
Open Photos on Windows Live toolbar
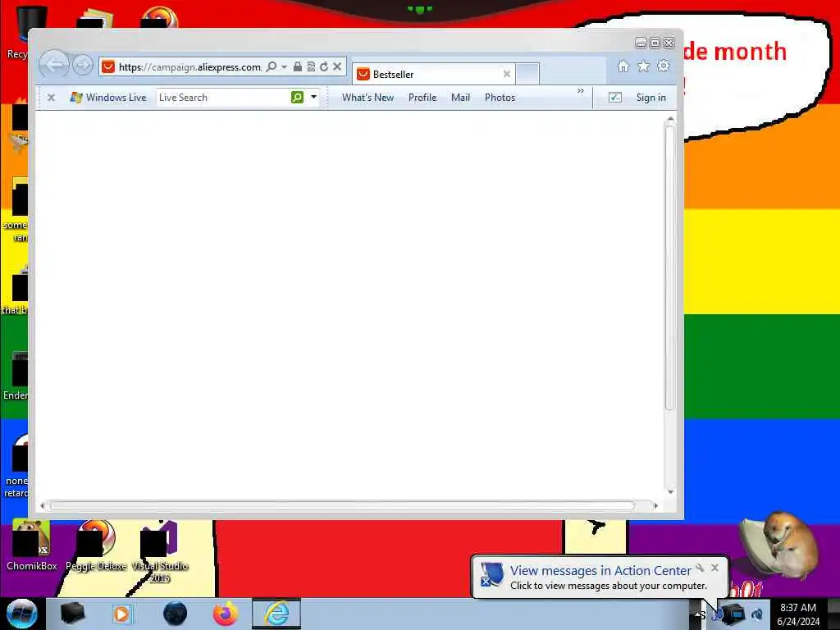click(500, 98)
